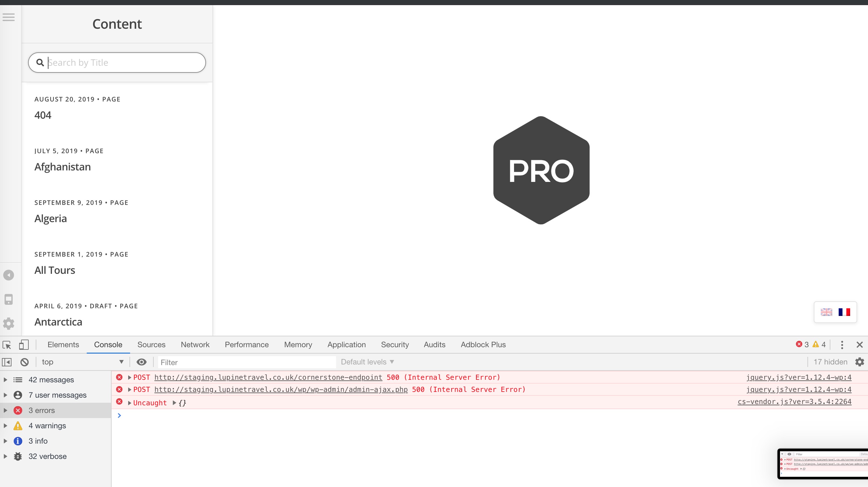Image resolution: width=868 pixels, height=487 pixels.
Task: Open the cornerstone-endpoint URL link
Action: pos(268,378)
